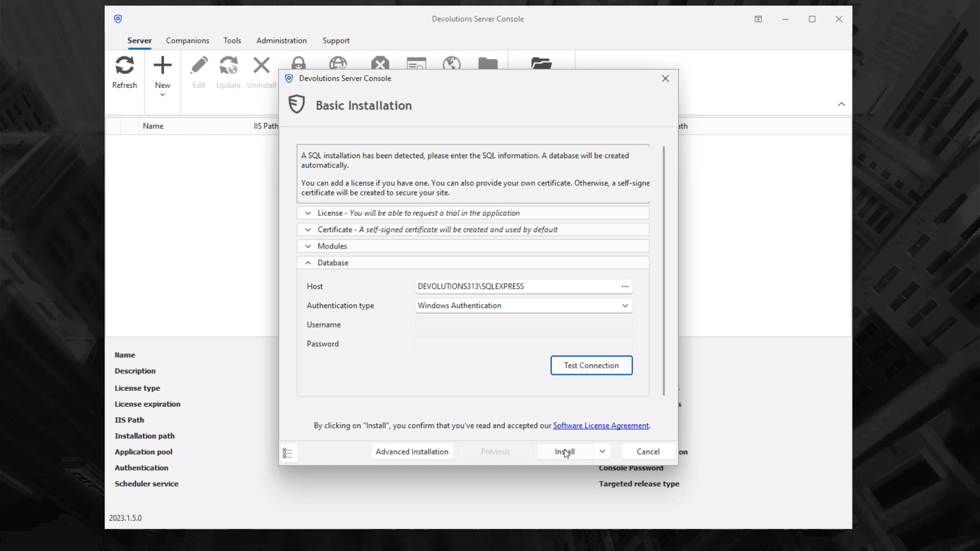Click the Test Connection button
The image size is (980, 551).
[591, 366]
